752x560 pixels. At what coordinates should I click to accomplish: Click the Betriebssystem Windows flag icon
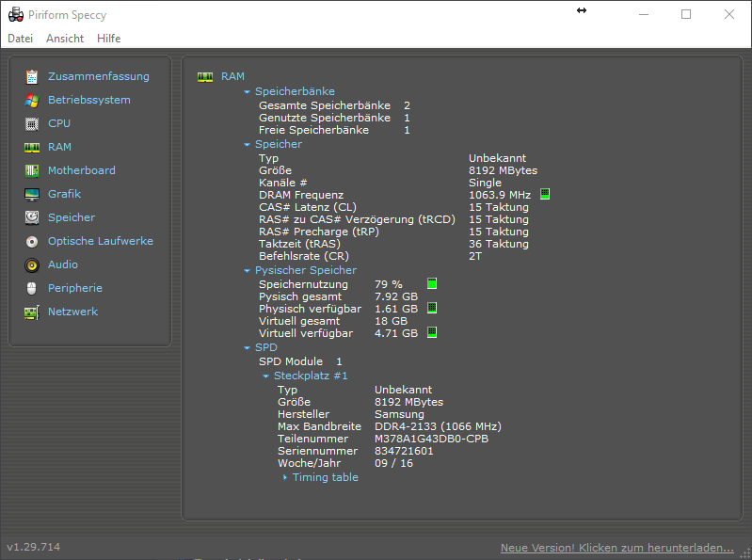(x=32, y=100)
